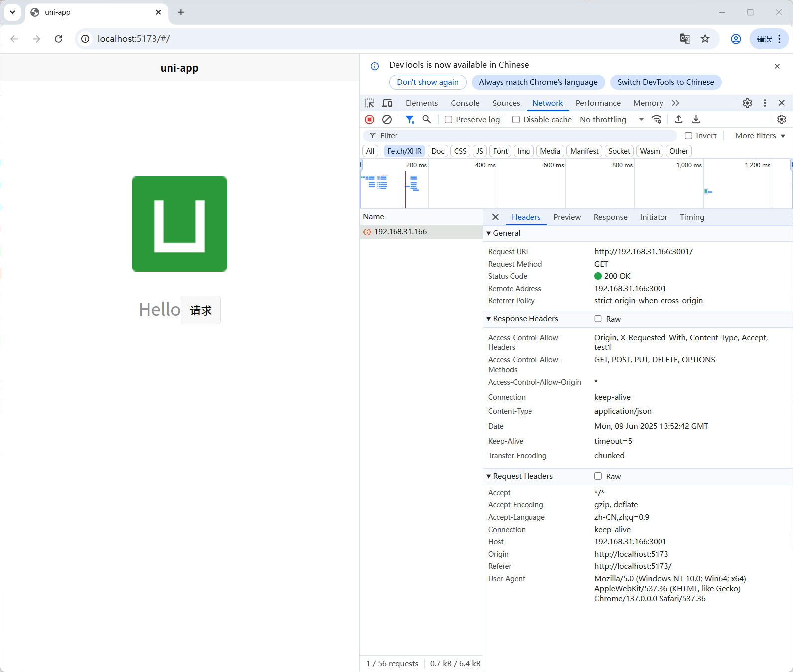Reload the localhost page
The height and width of the screenshot is (672, 793).
[x=58, y=39]
